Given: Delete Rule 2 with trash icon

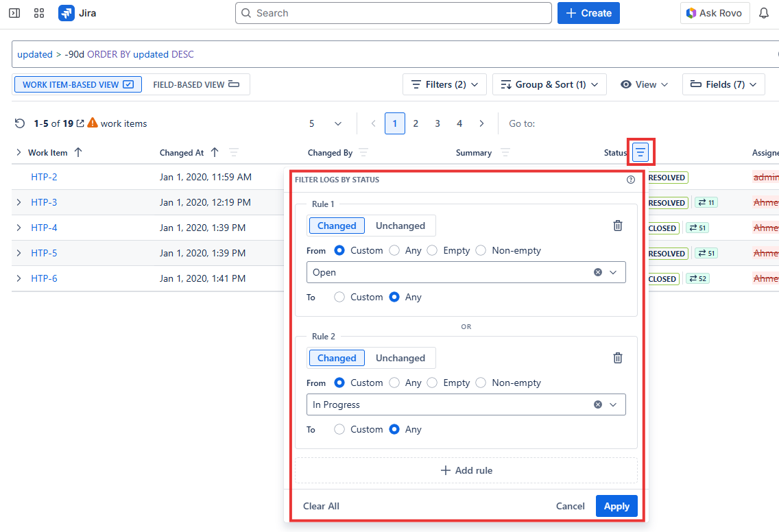Looking at the screenshot, I should (618, 358).
